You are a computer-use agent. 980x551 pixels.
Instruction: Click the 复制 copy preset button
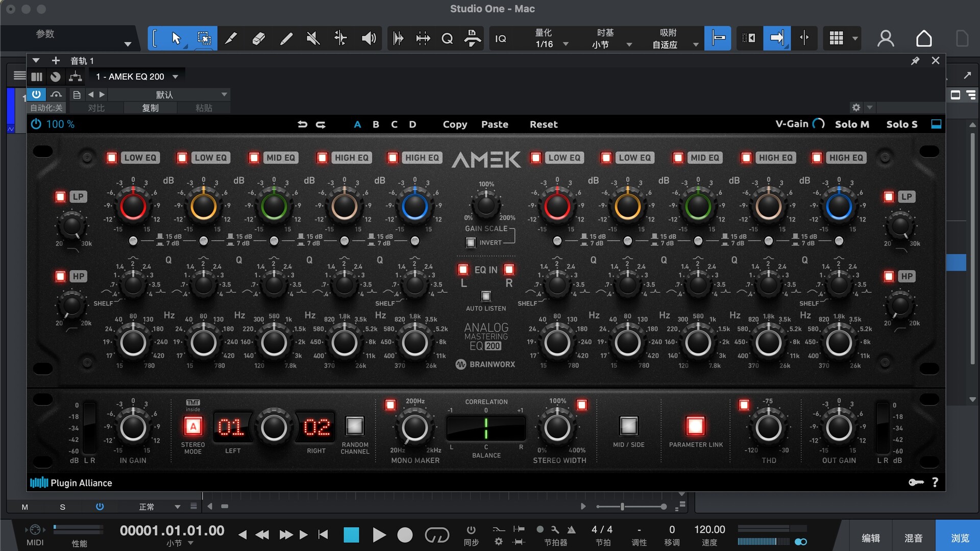tap(150, 108)
